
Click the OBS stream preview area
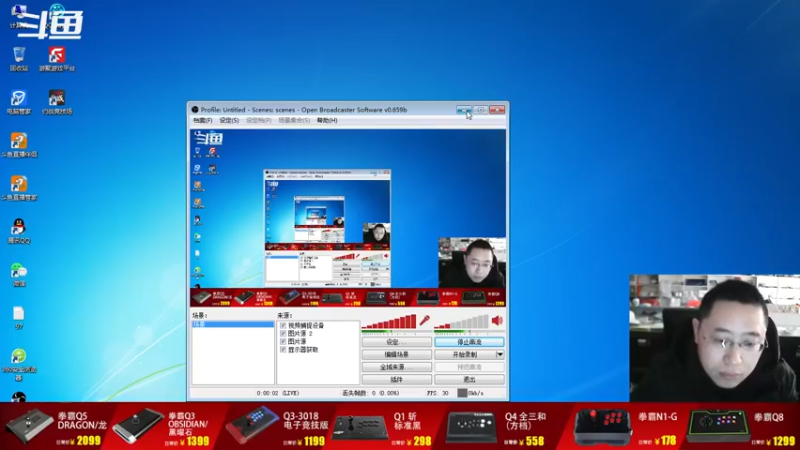[x=348, y=218]
